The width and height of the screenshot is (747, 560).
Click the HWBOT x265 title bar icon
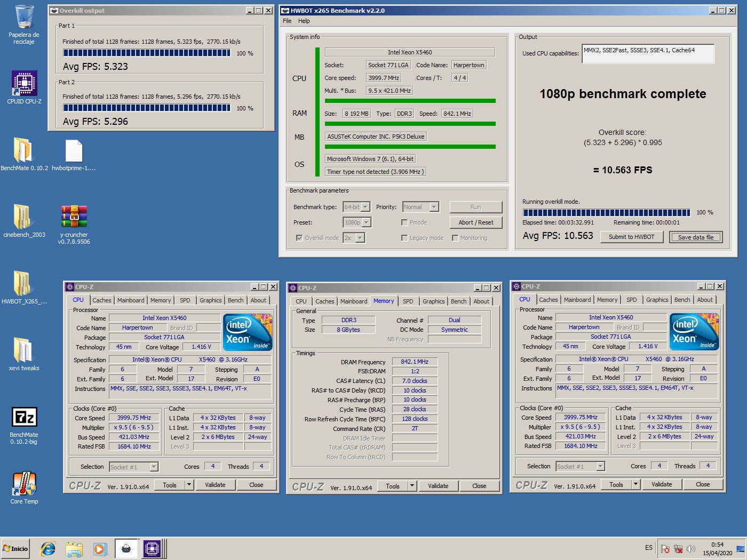[285, 11]
